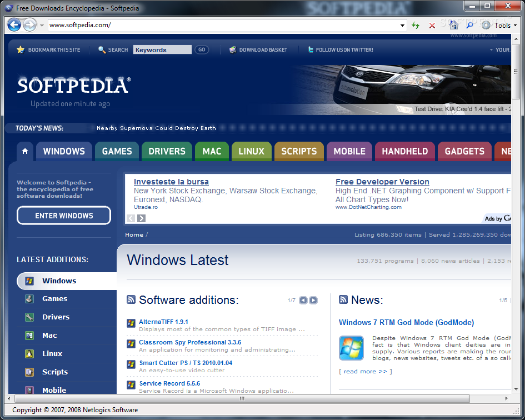Select Mobile in Latest Additions sidebar
This screenshot has height=420, width=525.
[x=67, y=389]
